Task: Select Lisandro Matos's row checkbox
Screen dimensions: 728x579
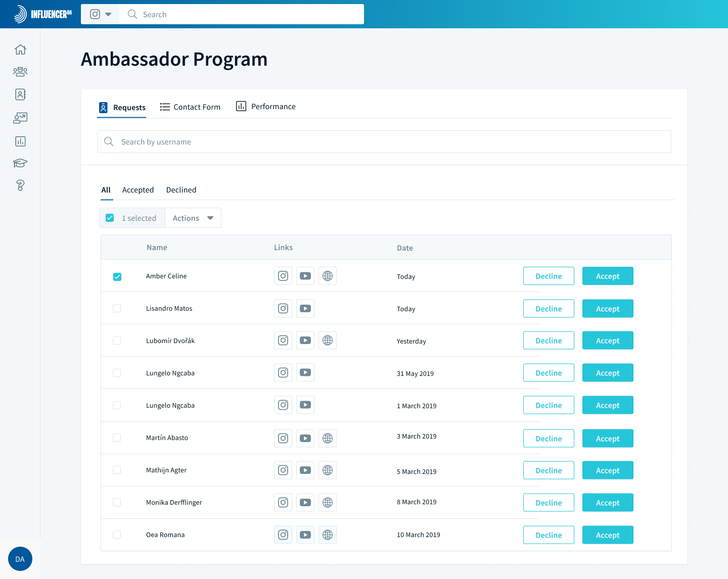Action: coord(117,308)
